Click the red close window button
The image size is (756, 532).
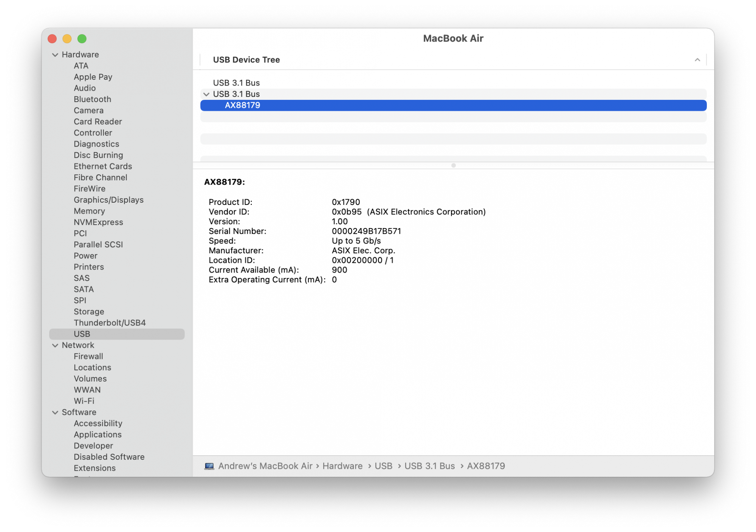(52, 39)
